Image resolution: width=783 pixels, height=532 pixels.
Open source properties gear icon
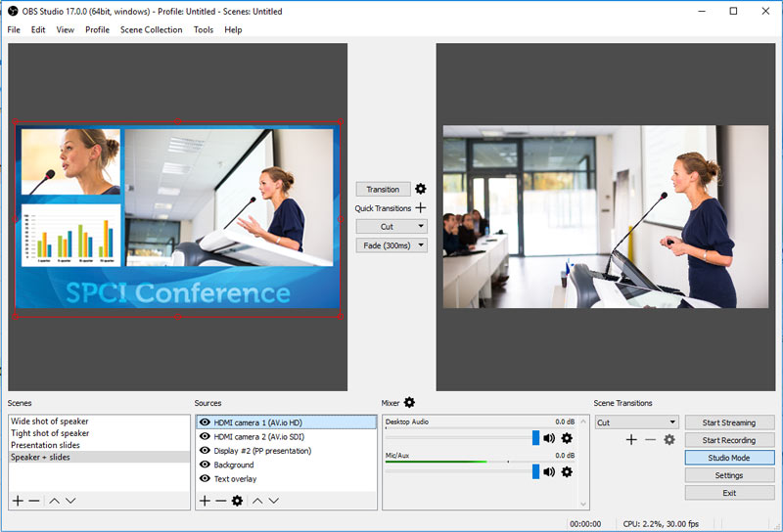[x=237, y=501]
